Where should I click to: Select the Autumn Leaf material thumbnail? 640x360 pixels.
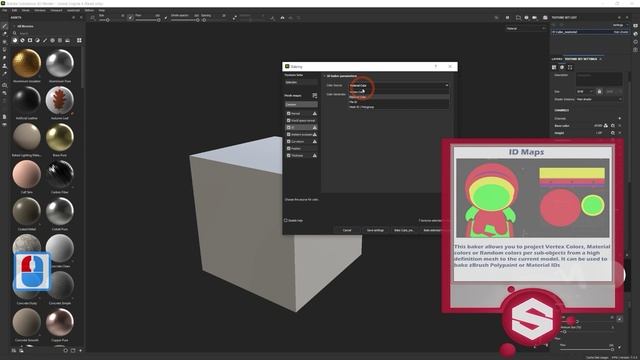60,100
